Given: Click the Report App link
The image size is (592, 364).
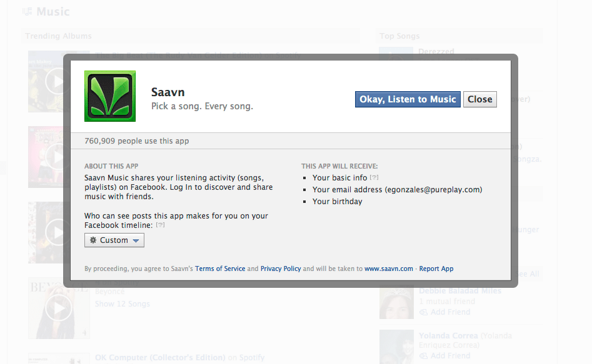Looking at the screenshot, I should 436,268.
